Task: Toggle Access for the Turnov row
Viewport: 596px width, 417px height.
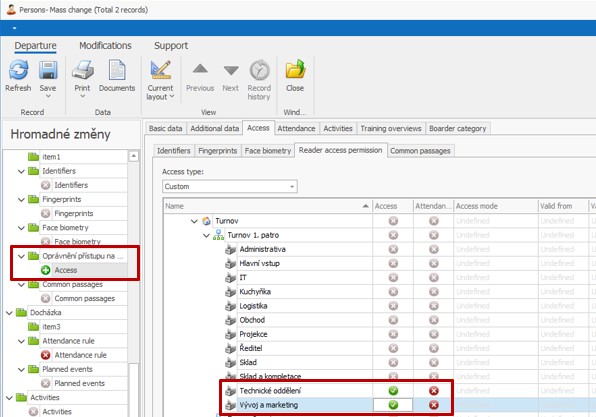Action: pos(393,221)
